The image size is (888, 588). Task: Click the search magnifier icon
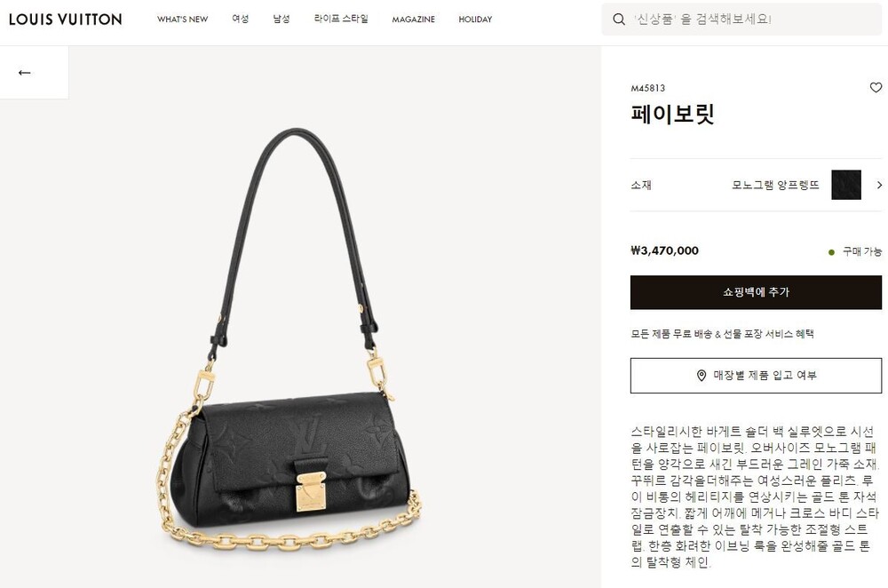click(618, 20)
